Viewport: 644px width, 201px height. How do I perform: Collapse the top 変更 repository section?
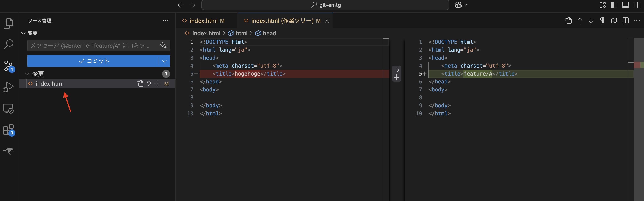point(23,33)
